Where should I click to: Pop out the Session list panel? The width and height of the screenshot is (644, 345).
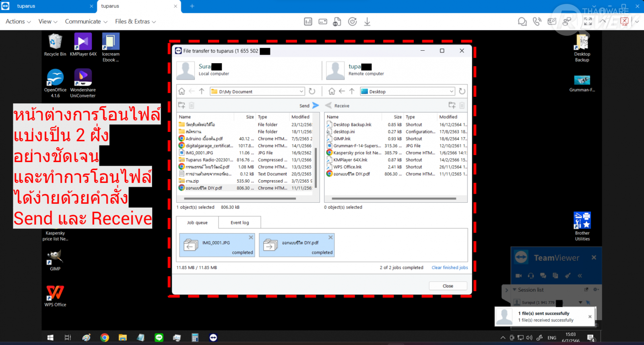[586, 290]
